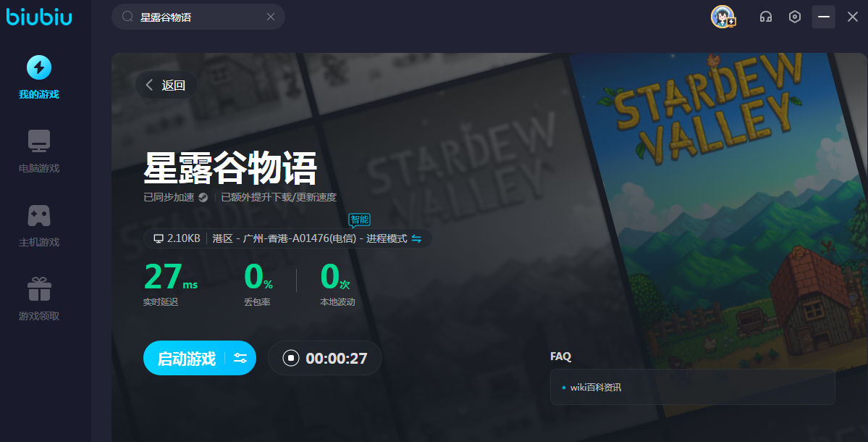Click the user avatar profile picture
The image size is (868, 442).
pyautogui.click(x=722, y=17)
